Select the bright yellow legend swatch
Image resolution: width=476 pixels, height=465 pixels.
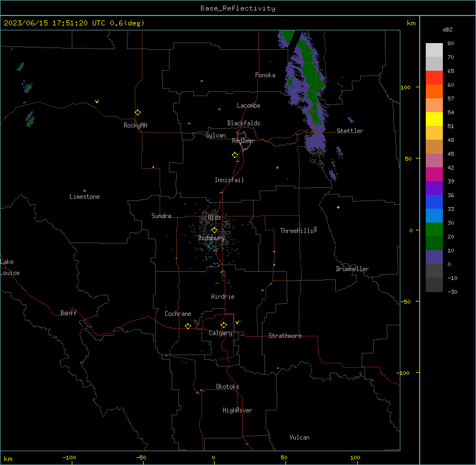tap(434, 119)
